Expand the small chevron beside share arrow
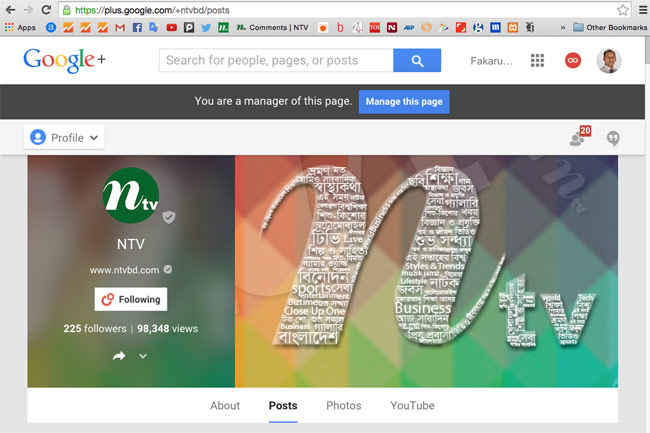 (143, 356)
